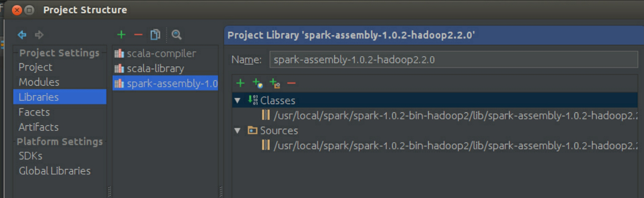
Task: Attach files to library with green plus
Action: (240, 83)
